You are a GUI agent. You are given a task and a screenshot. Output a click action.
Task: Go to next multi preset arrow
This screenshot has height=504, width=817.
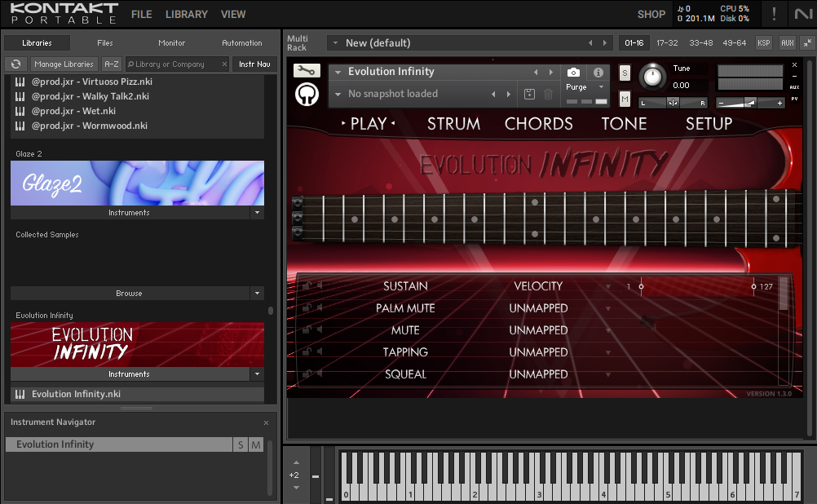[604, 42]
